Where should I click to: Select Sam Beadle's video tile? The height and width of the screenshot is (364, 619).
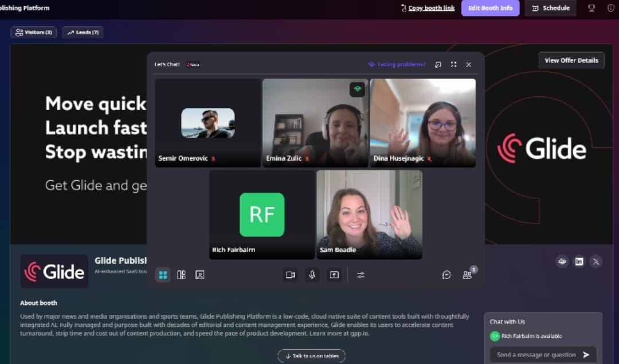(x=370, y=214)
